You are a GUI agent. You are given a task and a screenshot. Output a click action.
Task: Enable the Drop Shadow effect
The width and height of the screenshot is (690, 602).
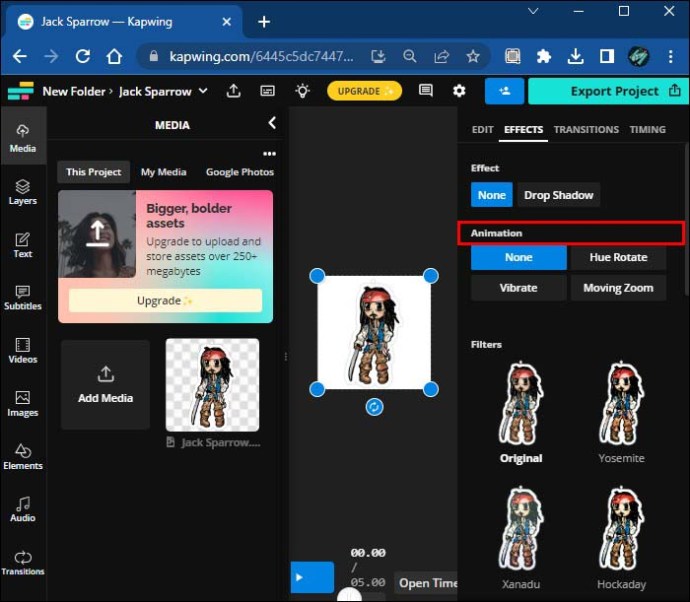coord(558,195)
